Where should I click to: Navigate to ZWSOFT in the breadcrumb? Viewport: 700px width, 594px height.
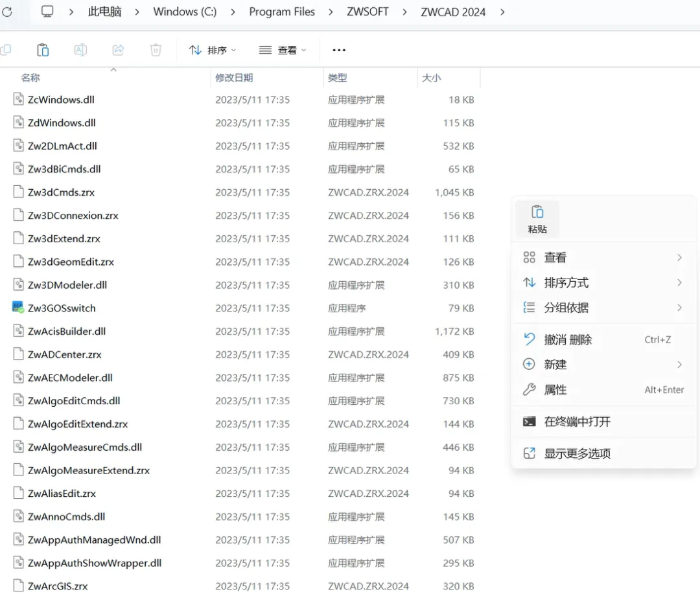point(367,12)
